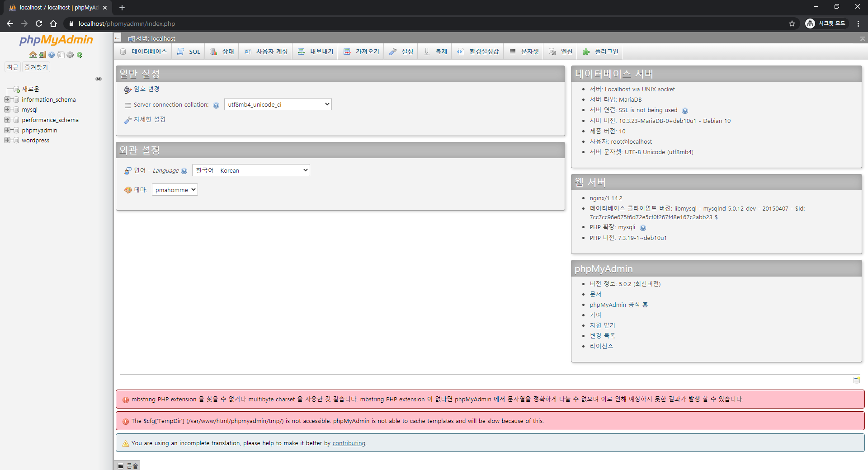Image resolution: width=868 pixels, height=470 pixels.
Task: Click the 즐겨찾기 button in sidebar
Action: point(36,67)
